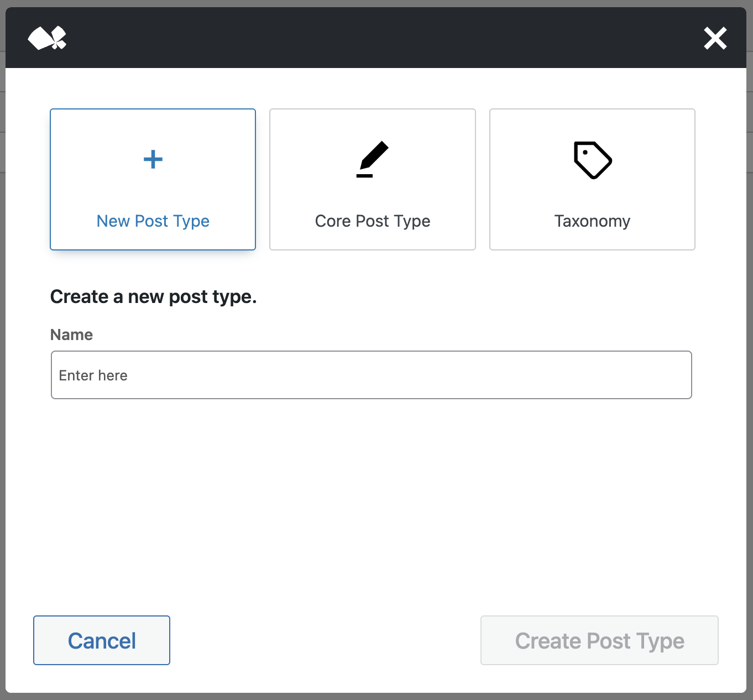Click the Taxonomy label text
753x700 pixels.
pyautogui.click(x=592, y=221)
